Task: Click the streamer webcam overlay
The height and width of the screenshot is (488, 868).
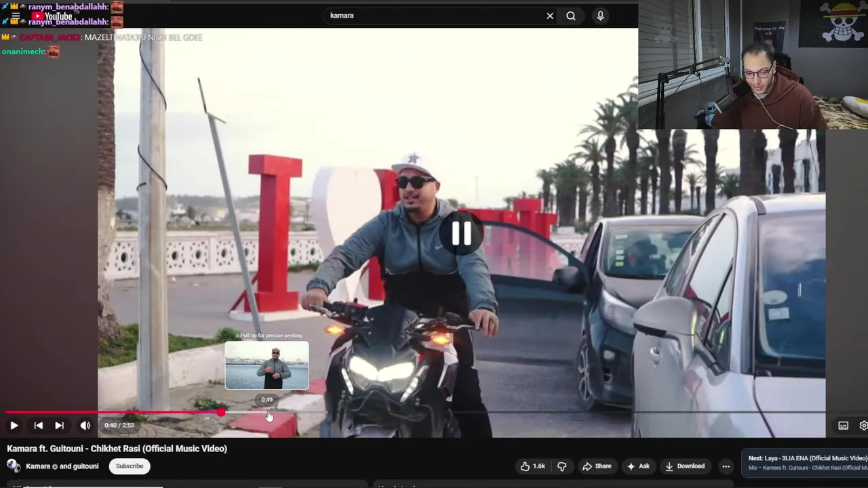Action: click(x=753, y=64)
